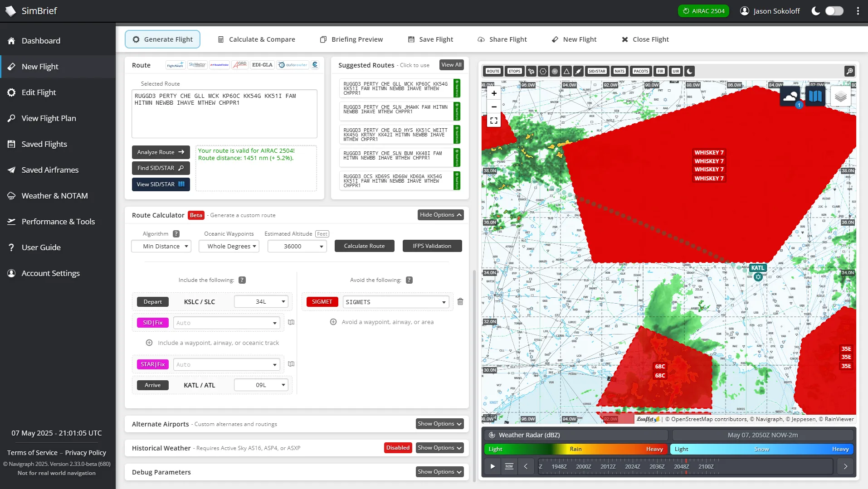Open the Briefing Preview tab

351,39
